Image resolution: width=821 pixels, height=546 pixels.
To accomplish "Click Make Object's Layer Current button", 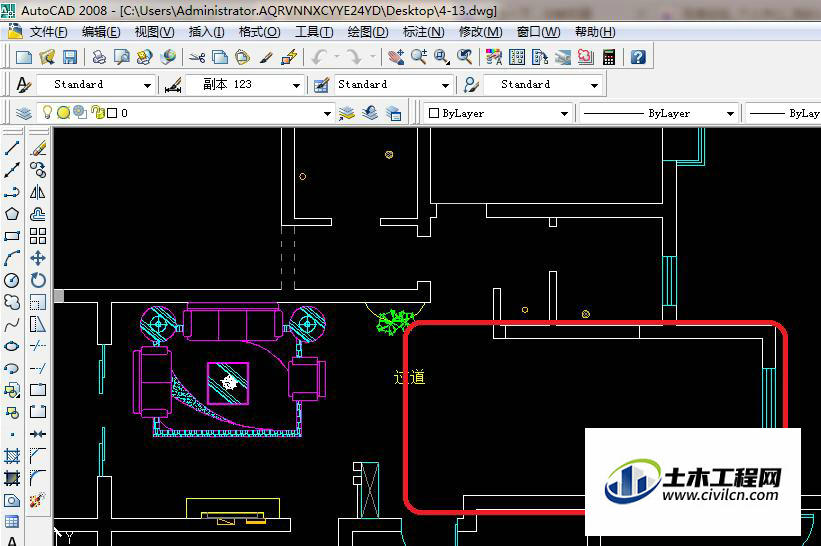I will [347, 113].
